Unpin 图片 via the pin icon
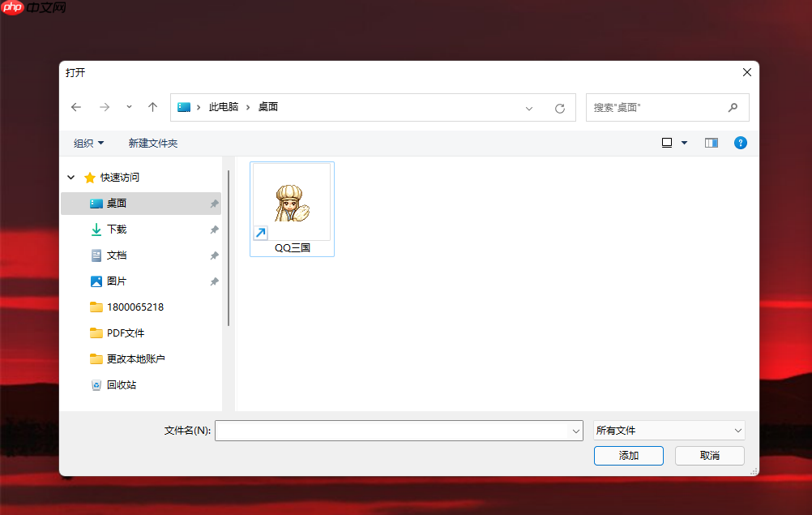Screen dimensions: 812x515 (x=213, y=281)
